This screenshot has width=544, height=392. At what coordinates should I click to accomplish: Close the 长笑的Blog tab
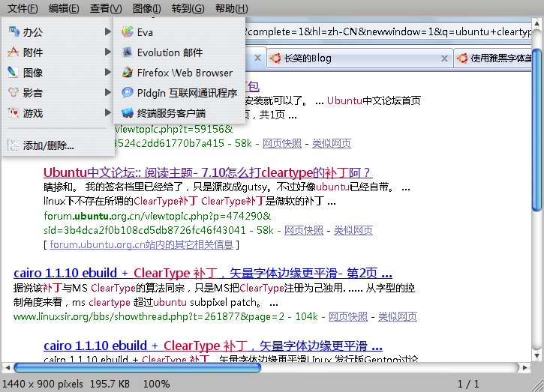tap(444, 58)
